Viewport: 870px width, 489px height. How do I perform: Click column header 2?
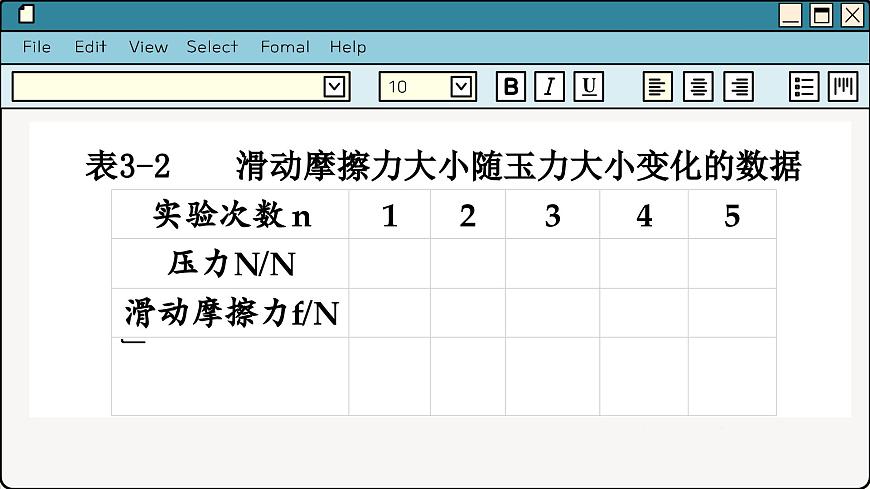coord(468,214)
